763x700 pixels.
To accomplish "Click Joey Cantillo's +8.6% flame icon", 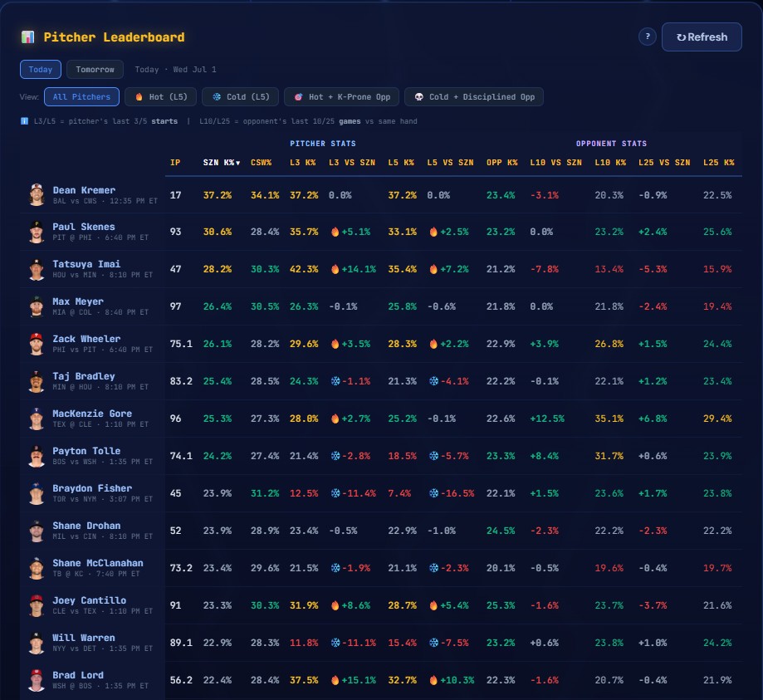I will 335,605.
